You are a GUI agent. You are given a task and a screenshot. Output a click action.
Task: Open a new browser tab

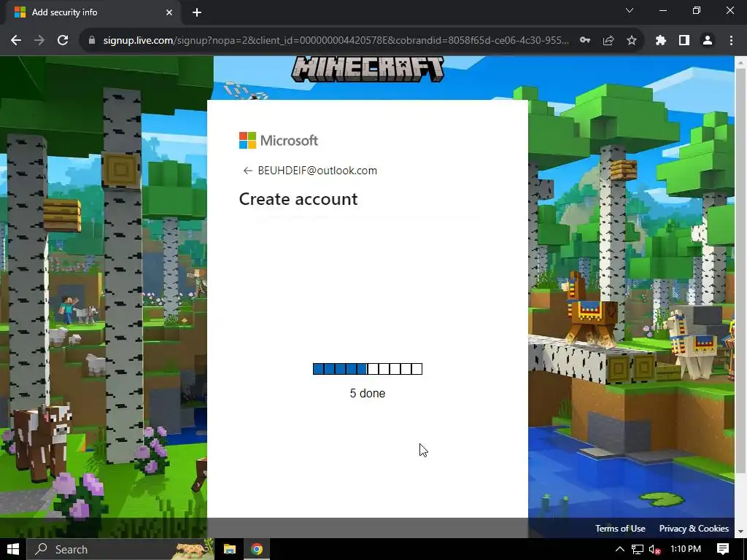[197, 12]
